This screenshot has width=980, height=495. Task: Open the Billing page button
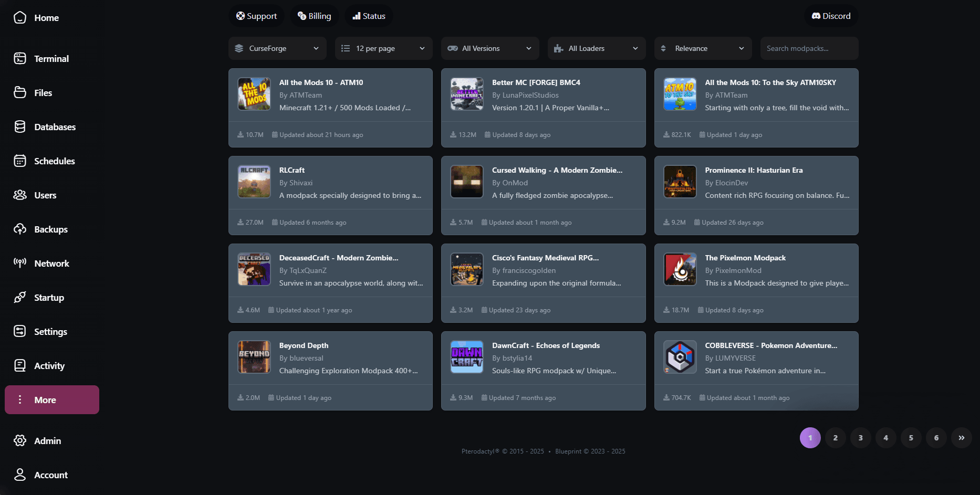pyautogui.click(x=314, y=16)
